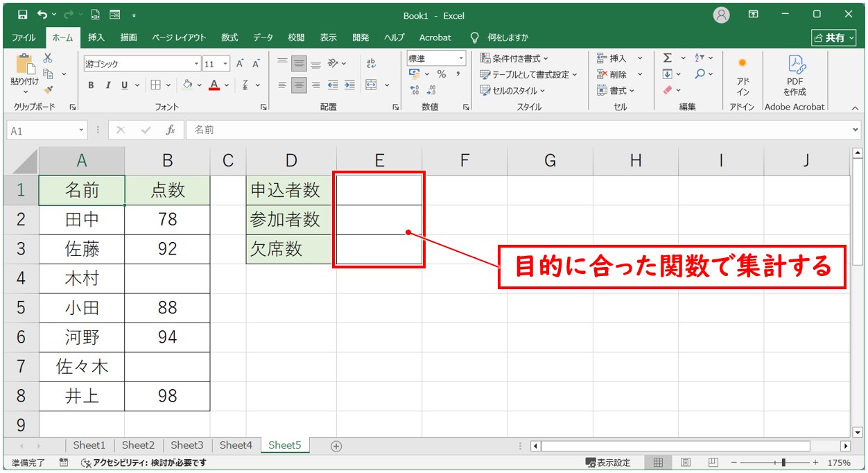
Task: Click the fill color bucket icon
Action: point(189,85)
